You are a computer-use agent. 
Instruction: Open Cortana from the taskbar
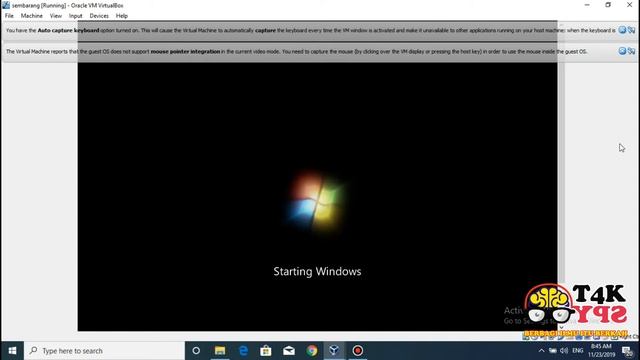click(196, 351)
